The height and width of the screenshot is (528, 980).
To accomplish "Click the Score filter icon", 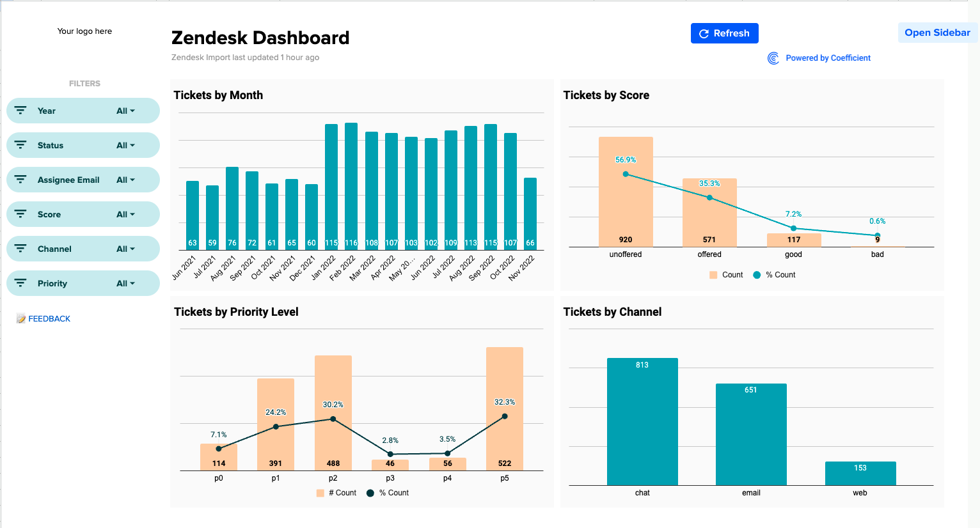I will 20,214.
